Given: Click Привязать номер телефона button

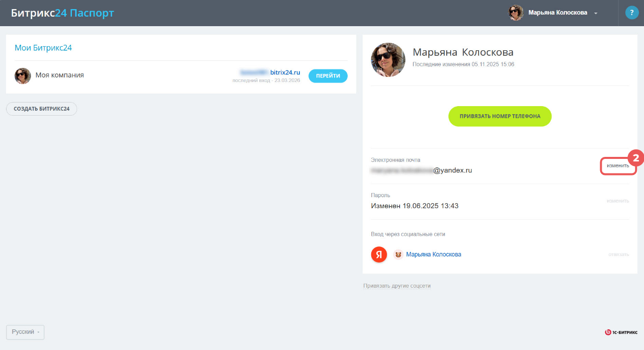Looking at the screenshot, I should (x=500, y=116).
